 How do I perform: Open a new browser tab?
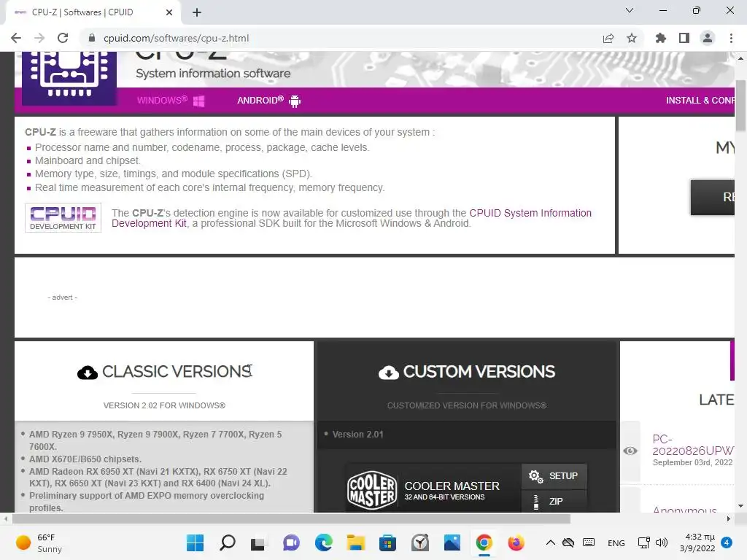click(x=197, y=12)
